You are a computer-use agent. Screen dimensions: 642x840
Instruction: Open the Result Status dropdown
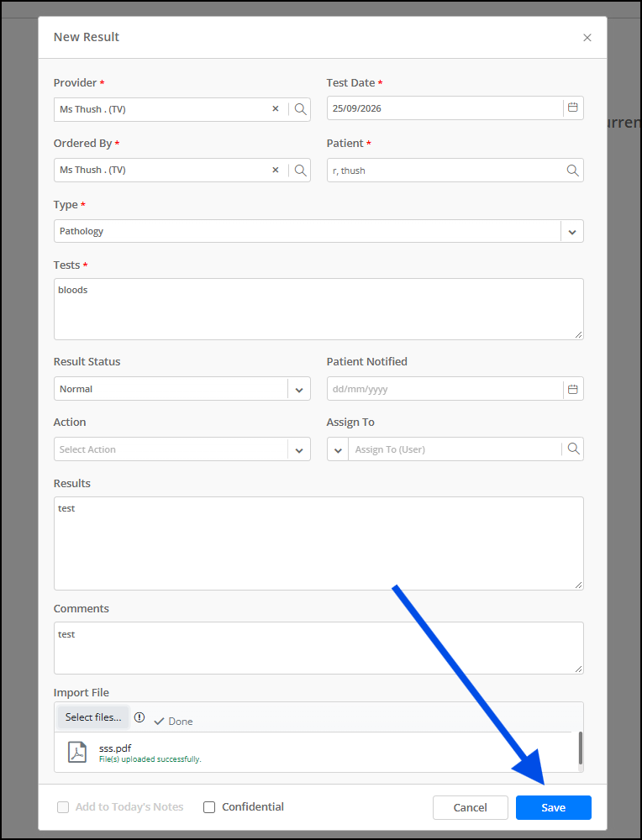[x=299, y=390]
